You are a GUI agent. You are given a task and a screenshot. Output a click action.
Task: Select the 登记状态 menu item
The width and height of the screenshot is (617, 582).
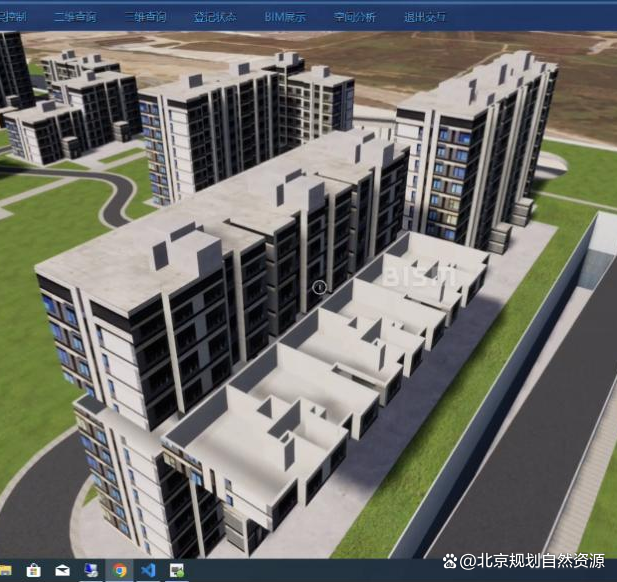pyautogui.click(x=216, y=17)
